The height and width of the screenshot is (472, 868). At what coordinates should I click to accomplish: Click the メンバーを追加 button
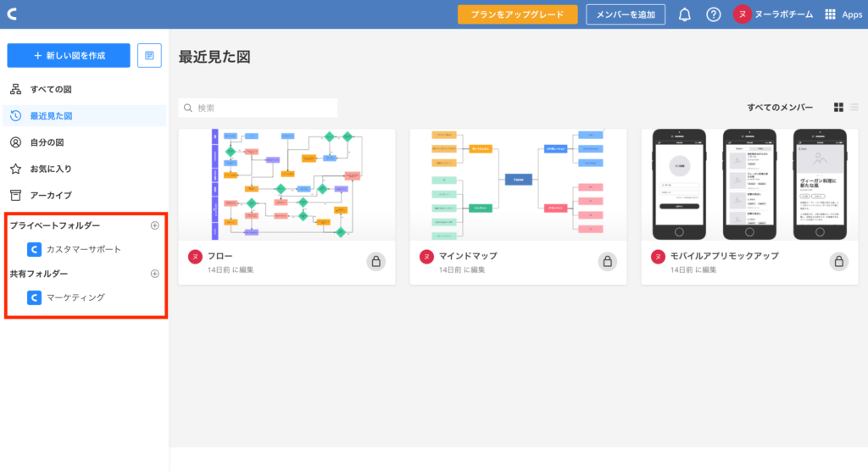click(625, 14)
